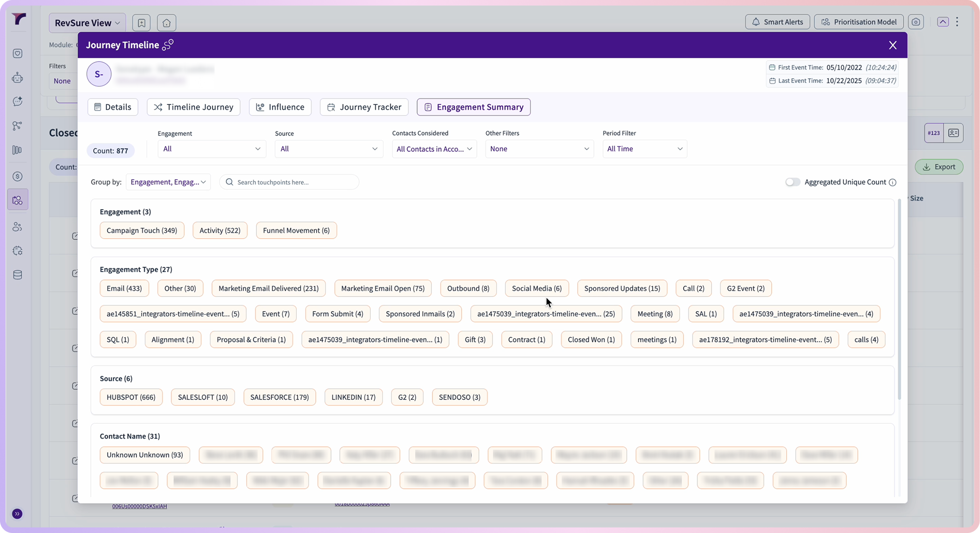Click the Search touchpoints input field

coord(289,182)
